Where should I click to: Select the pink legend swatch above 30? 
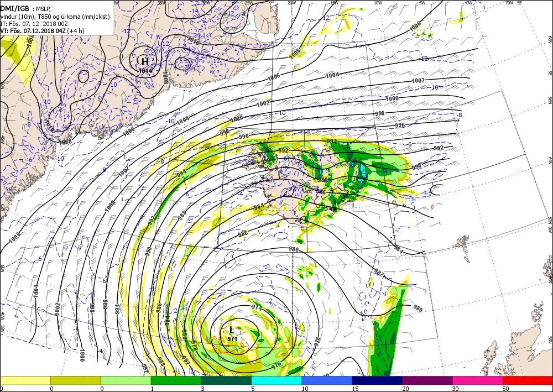pyautogui.click(x=478, y=380)
